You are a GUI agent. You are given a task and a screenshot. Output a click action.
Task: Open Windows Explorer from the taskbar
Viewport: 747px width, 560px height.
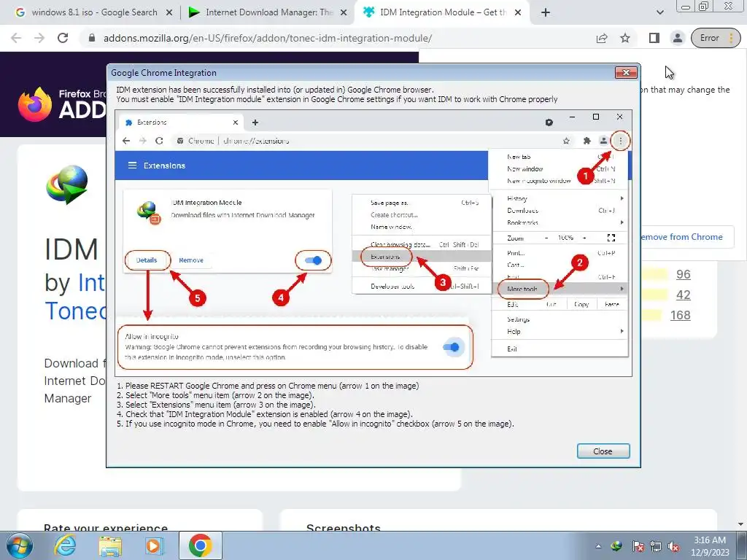[110, 545]
